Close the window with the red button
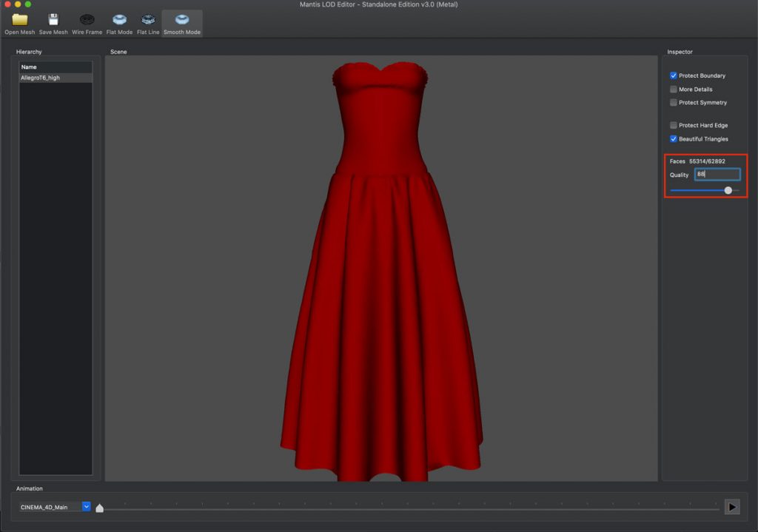758x532 pixels. tap(7, 4)
